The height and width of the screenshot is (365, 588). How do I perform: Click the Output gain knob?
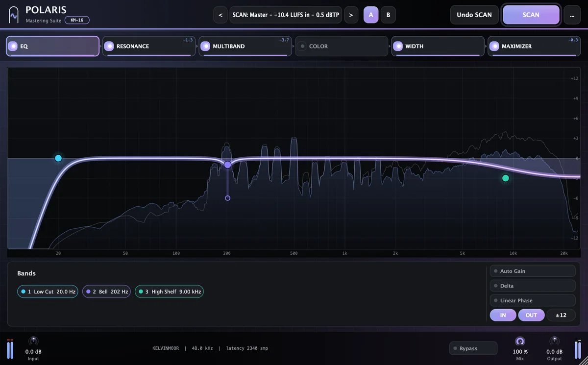(554, 341)
